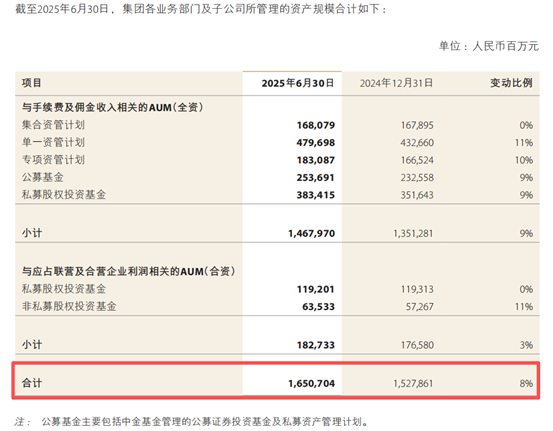
Task: Select the 合计 label in highlighted row
Action: pyautogui.click(x=32, y=383)
